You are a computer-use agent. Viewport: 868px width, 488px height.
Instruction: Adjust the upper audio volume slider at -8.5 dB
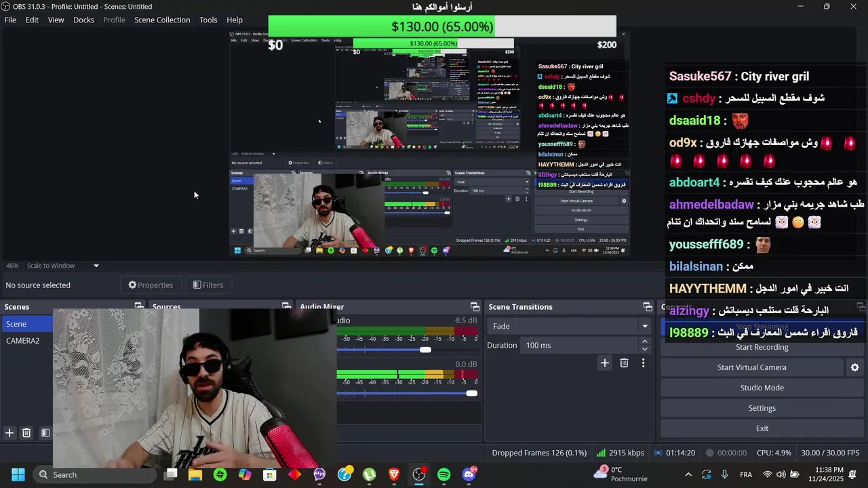[425, 350]
